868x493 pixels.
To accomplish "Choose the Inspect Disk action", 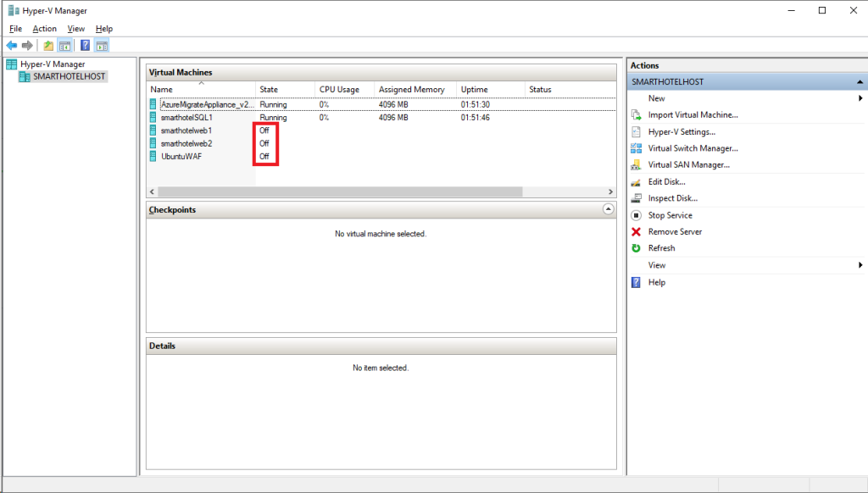I will pos(672,198).
